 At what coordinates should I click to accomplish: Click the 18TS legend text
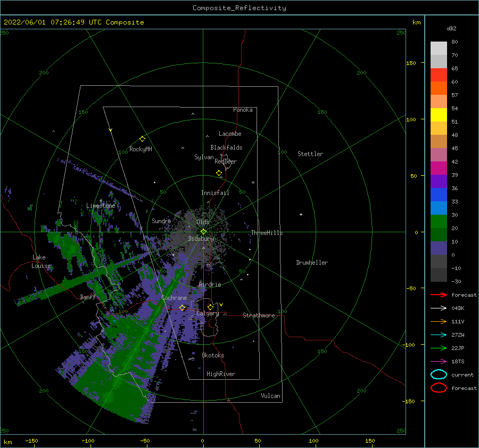pos(458,362)
